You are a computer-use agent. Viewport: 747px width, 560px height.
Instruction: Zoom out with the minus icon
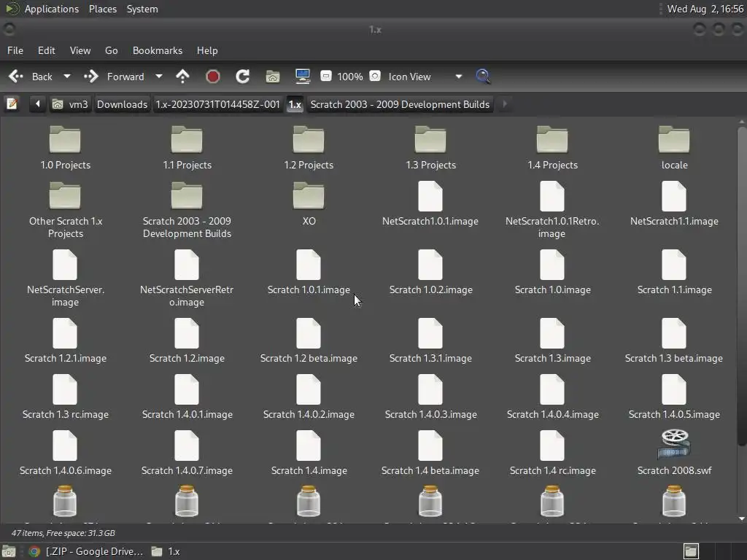326,76
